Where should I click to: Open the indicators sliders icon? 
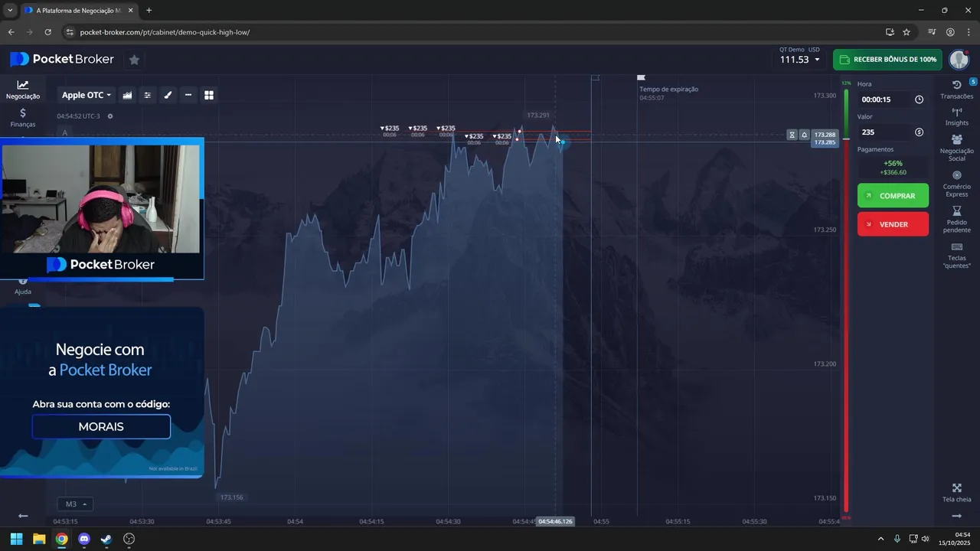148,95
